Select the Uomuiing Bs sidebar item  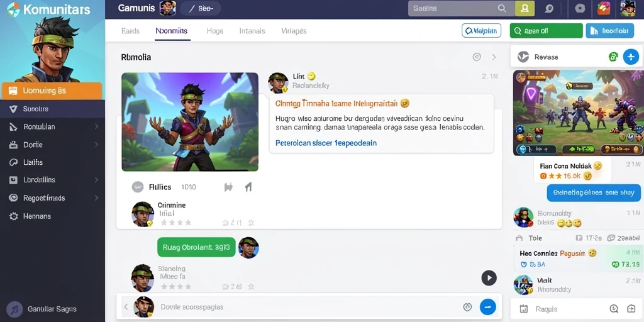click(x=52, y=91)
